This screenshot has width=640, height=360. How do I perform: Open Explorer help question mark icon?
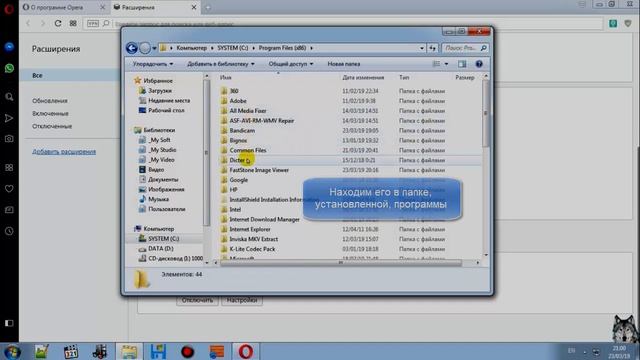(x=479, y=64)
